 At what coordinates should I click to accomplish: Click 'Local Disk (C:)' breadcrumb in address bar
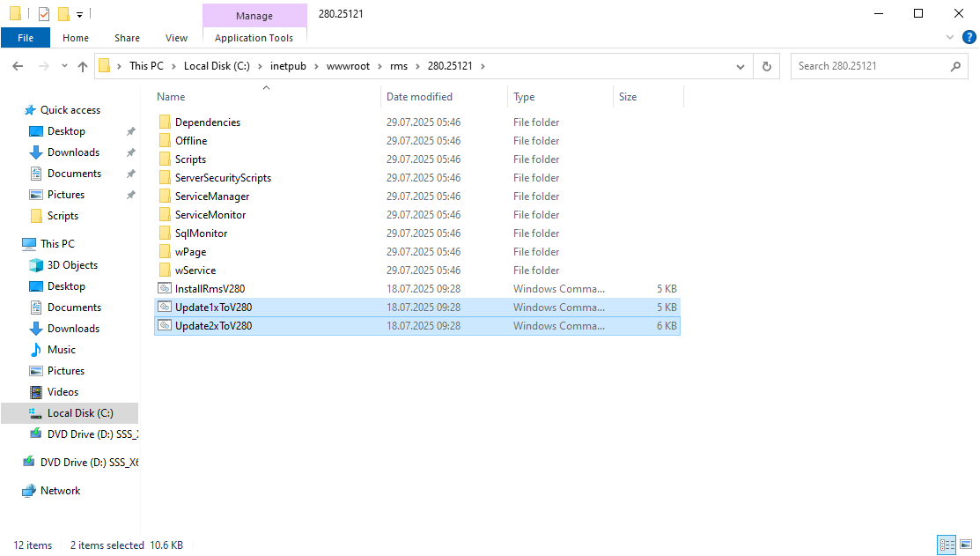(x=217, y=66)
